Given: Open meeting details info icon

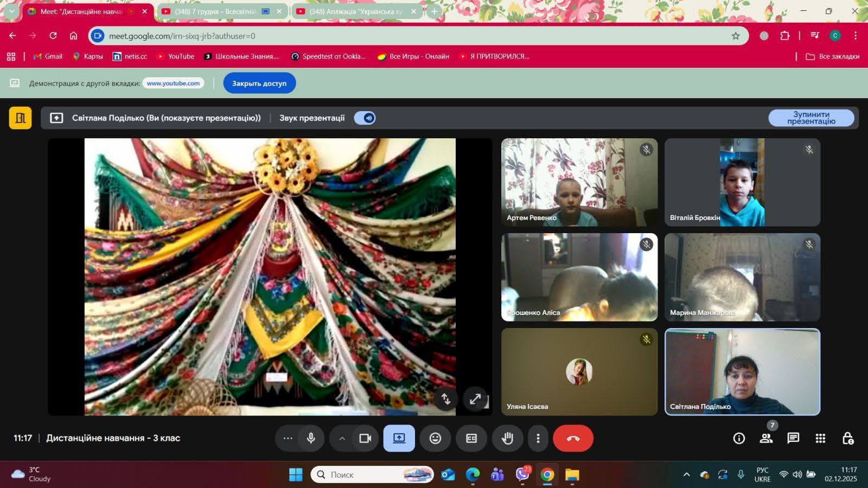Looking at the screenshot, I should tap(739, 438).
